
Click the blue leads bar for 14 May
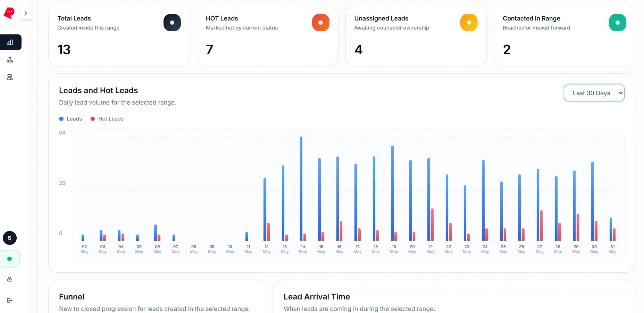(x=301, y=189)
